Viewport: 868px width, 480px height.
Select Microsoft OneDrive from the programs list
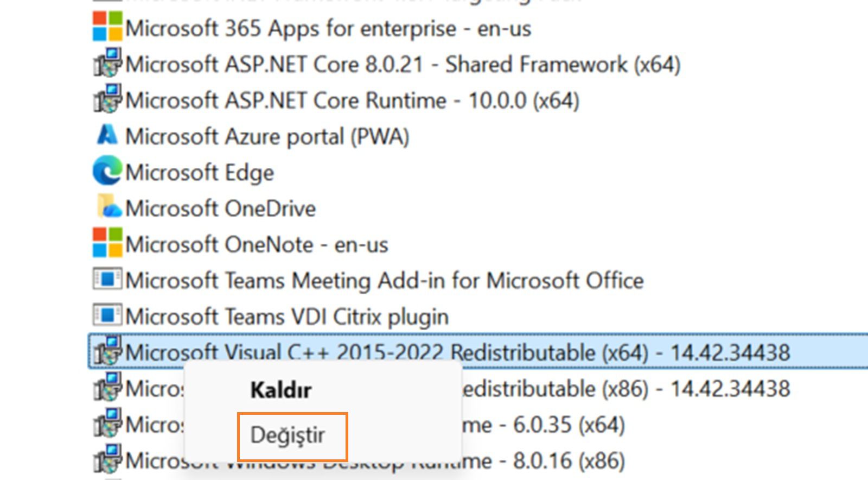[x=222, y=208]
